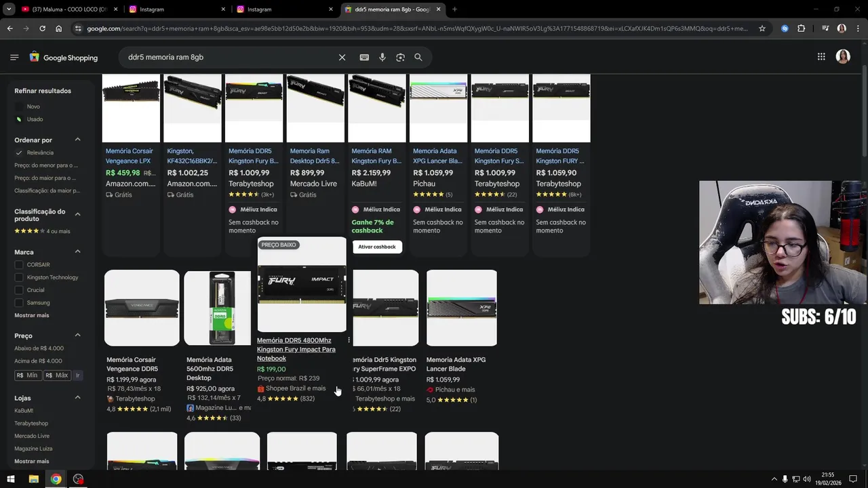The width and height of the screenshot is (868, 488).
Task: Open the Chrome three-dot menu
Action: pyautogui.click(x=857, y=28)
